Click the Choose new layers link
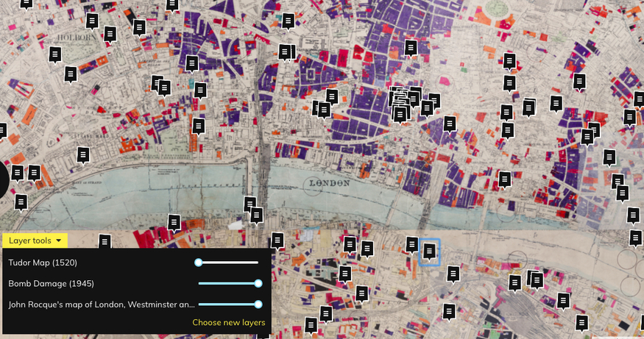 229,323
